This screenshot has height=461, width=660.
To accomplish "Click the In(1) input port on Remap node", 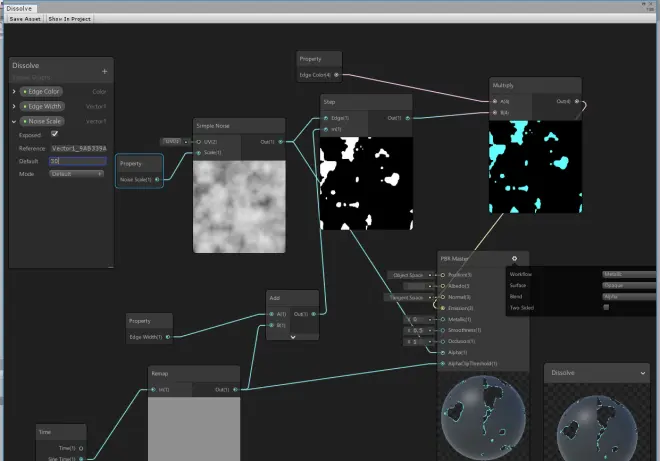I will [x=154, y=389].
